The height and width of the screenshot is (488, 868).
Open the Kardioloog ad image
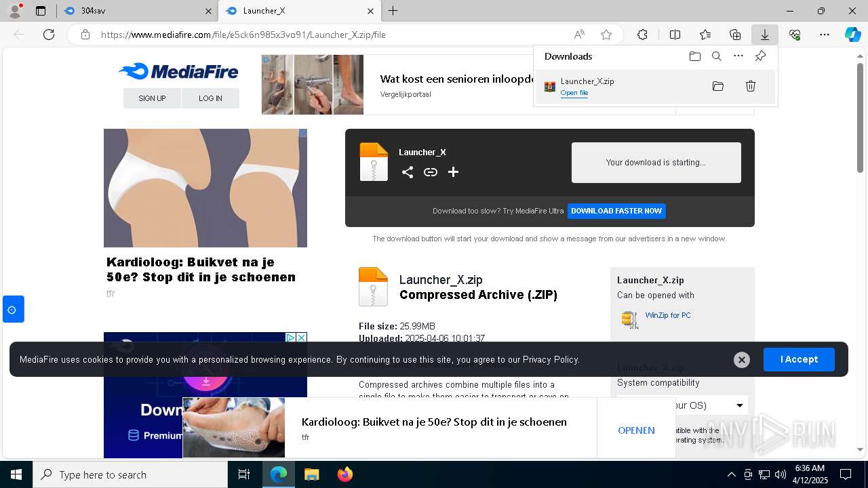coord(205,188)
